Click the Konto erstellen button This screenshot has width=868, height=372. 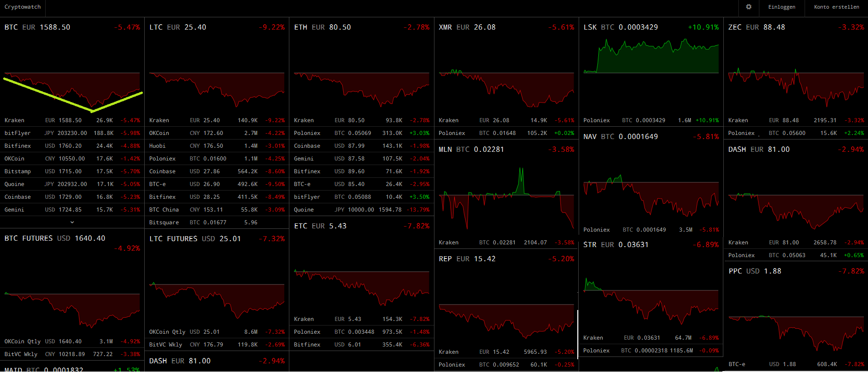click(x=837, y=7)
